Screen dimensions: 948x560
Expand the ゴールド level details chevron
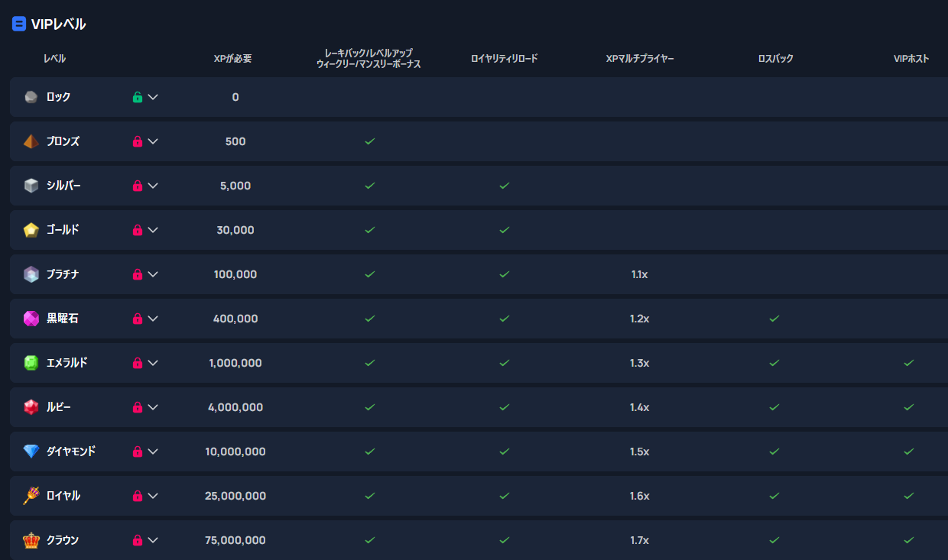click(153, 230)
